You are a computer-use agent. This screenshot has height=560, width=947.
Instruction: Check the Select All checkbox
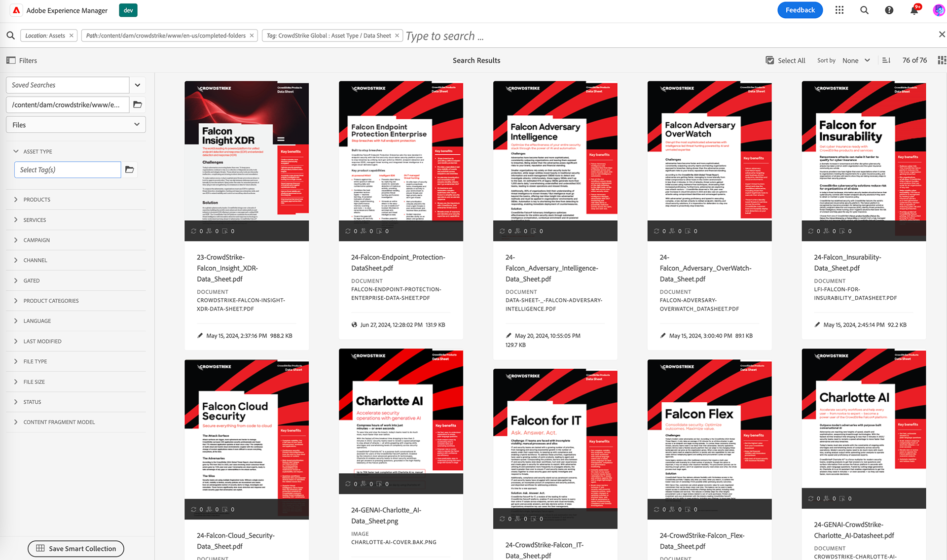pos(769,60)
